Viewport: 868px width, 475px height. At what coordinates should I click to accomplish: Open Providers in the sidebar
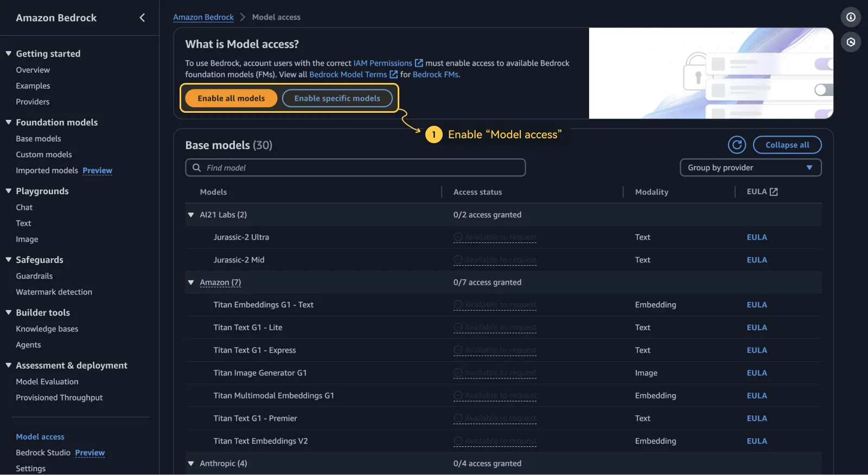[x=33, y=102]
